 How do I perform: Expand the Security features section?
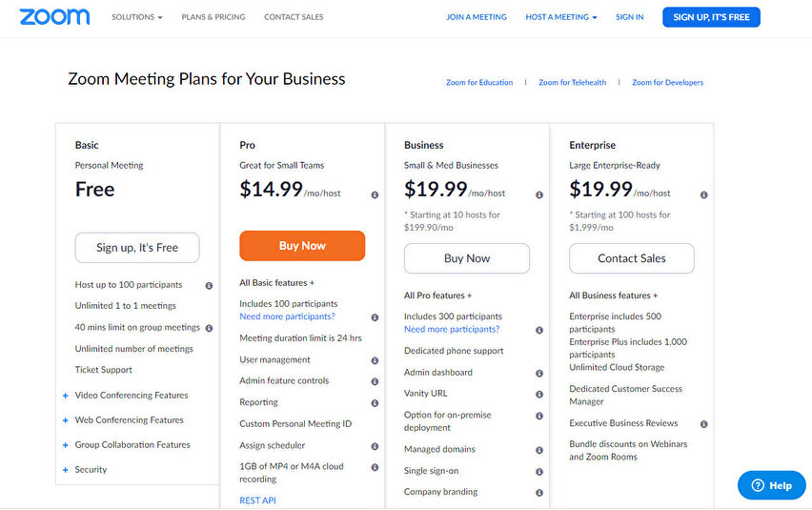pos(91,470)
